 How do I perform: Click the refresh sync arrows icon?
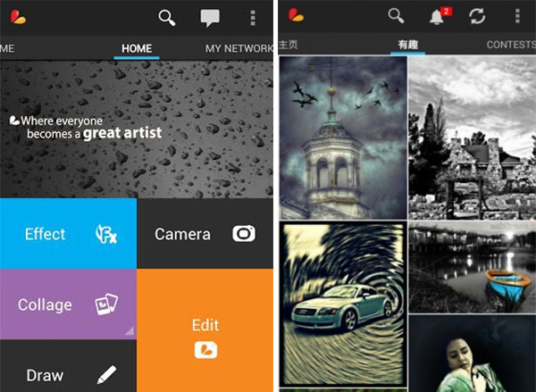click(x=476, y=17)
